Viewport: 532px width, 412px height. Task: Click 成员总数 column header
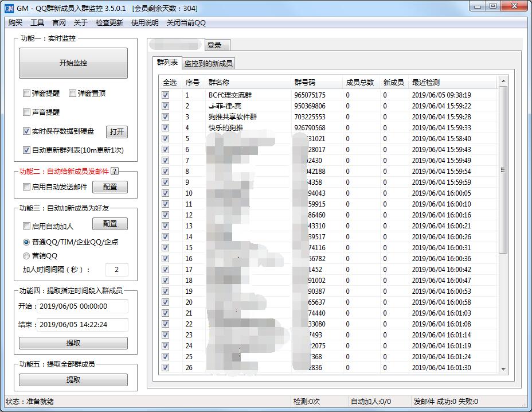coord(360,83)
